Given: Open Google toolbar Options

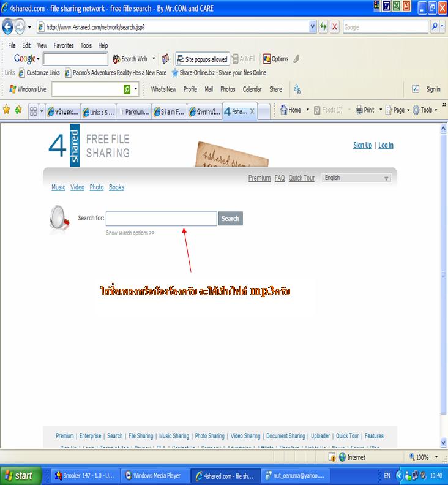Looking at the screenshot, I should click(x=275, y=58).
